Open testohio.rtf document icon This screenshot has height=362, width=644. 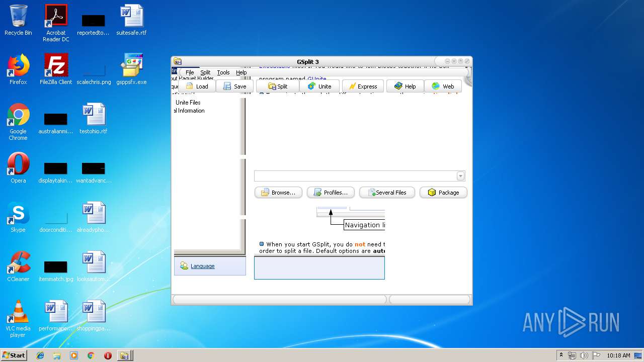click(94, 119)
